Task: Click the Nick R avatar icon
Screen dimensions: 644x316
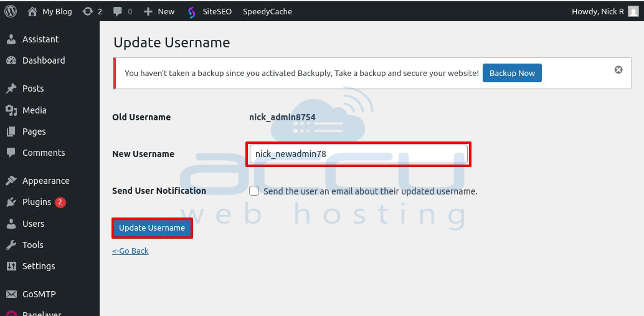Action: click(633, 11)
